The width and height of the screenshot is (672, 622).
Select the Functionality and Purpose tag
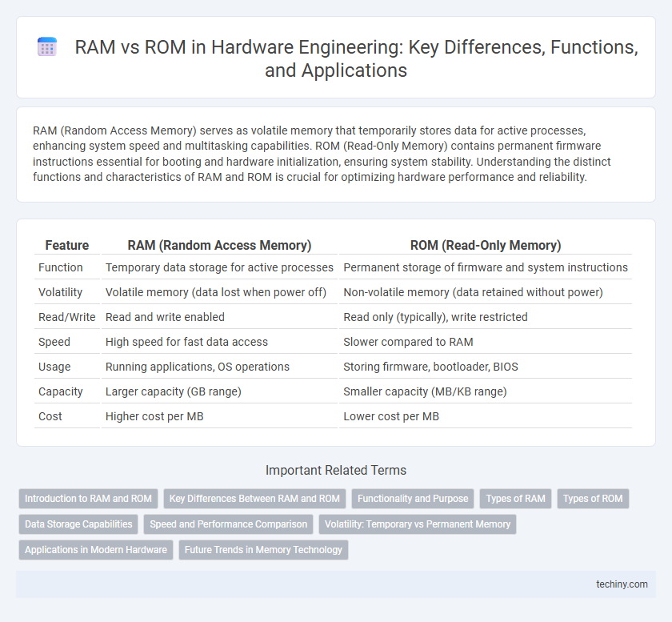point(413,499)
